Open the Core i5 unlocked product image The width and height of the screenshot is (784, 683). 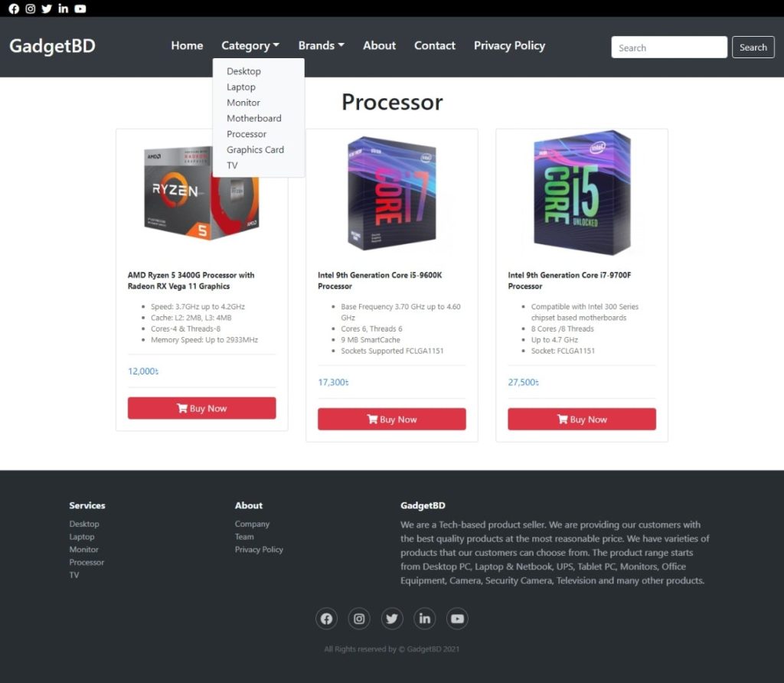(x=582, y=192)
